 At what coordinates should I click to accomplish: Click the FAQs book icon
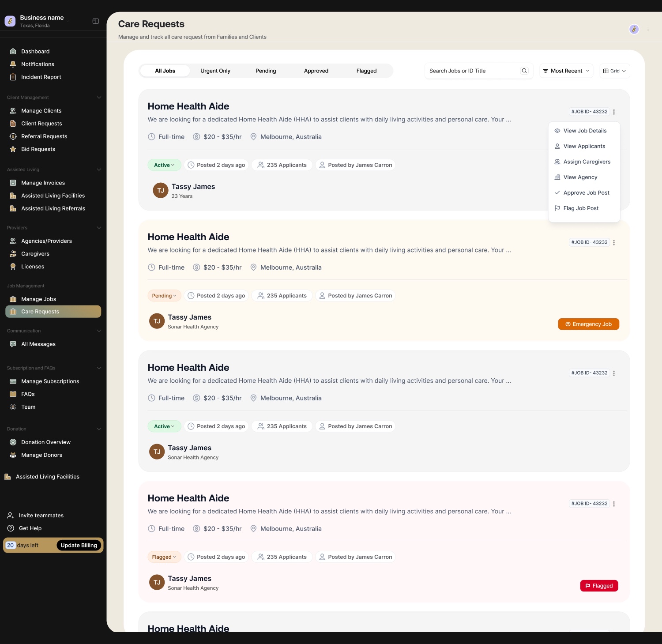13,394
